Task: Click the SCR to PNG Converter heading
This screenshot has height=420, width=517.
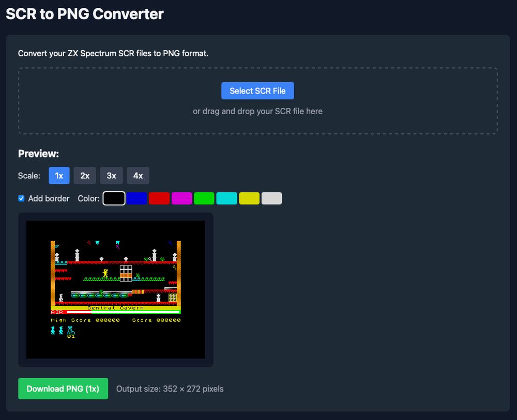Action: 85,14
